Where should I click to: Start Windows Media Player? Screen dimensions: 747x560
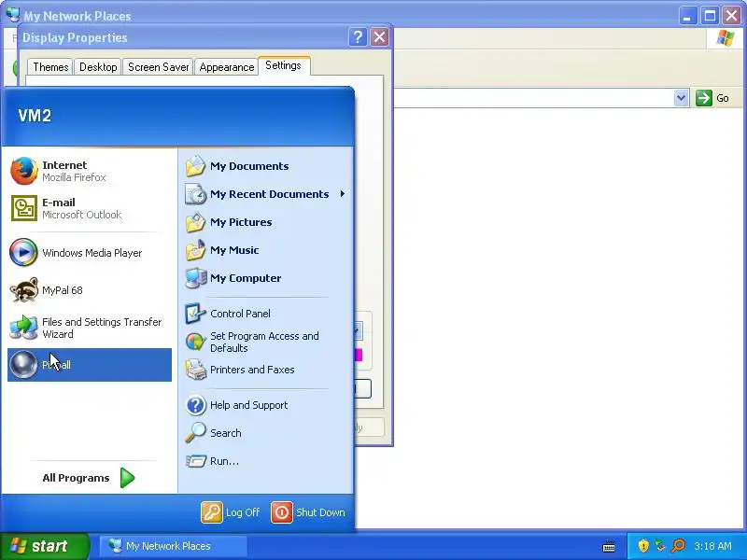(90, 252)
